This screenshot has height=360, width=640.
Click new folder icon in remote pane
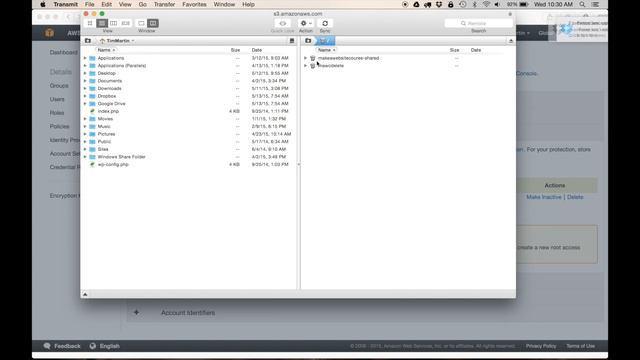click(308, 41)
